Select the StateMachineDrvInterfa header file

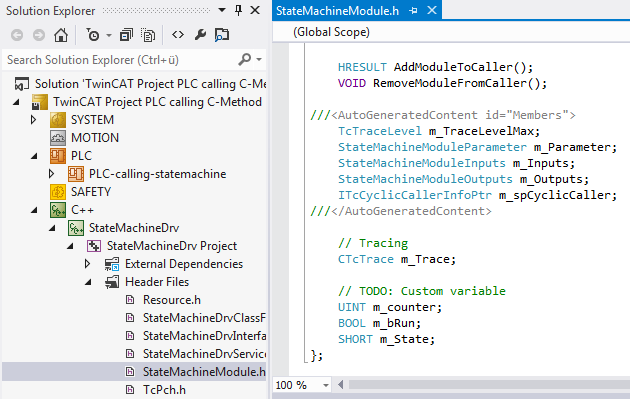204,336
